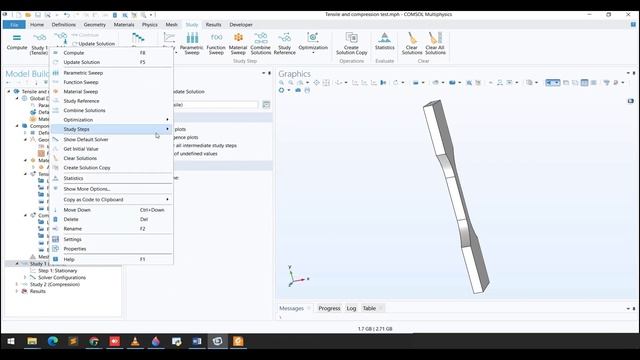The image size is (640, 360).
Task: Select Clear Solutions menu entry
Action: pyautogui.click(x=111, y=158)
